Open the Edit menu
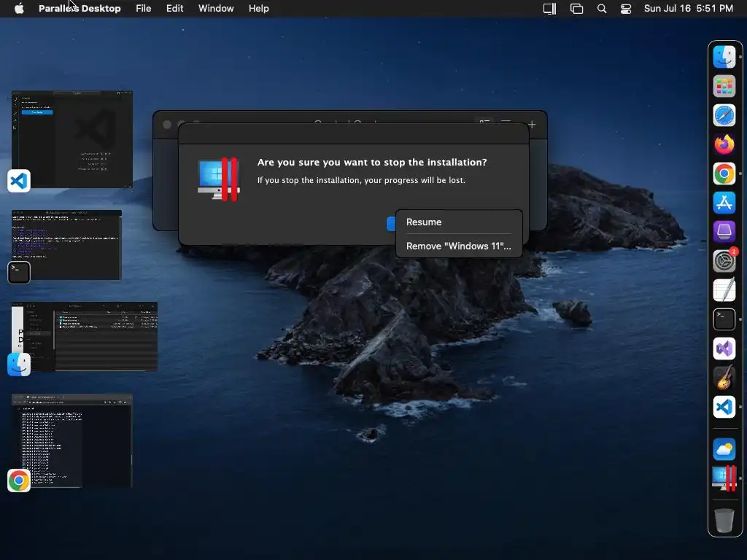 (x=175, y=9)
